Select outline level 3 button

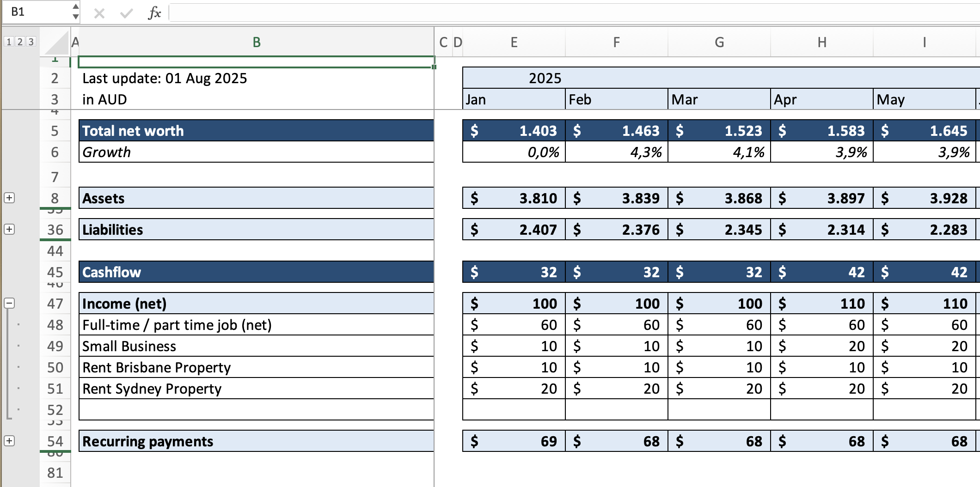pyautogui.click(x=31, y=42)
